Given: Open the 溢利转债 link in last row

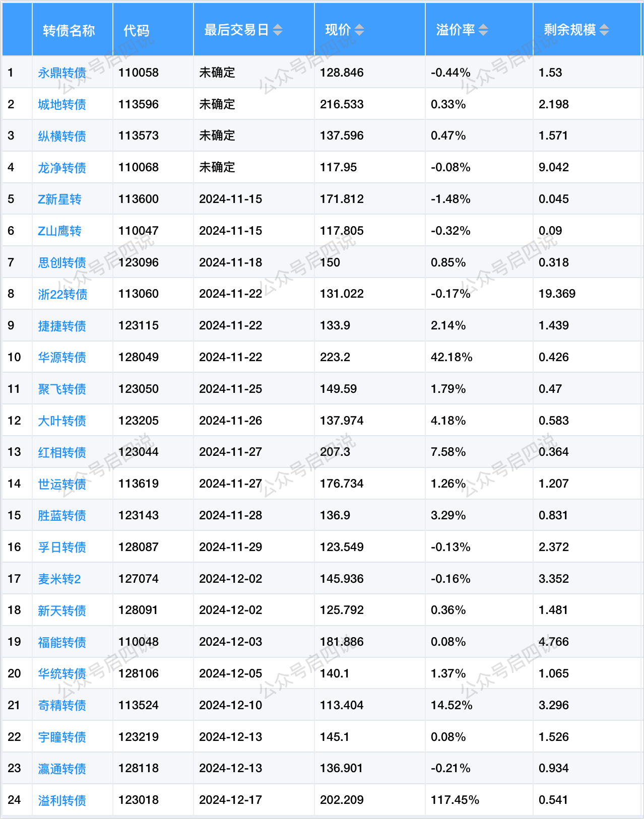Looking at the screenshot, I should pos(62,800).
